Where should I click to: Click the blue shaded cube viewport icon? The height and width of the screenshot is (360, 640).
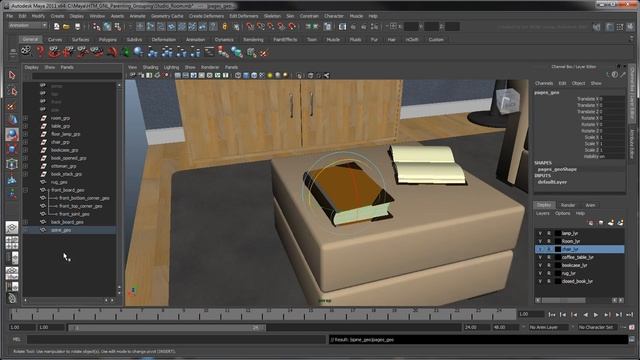246,76
